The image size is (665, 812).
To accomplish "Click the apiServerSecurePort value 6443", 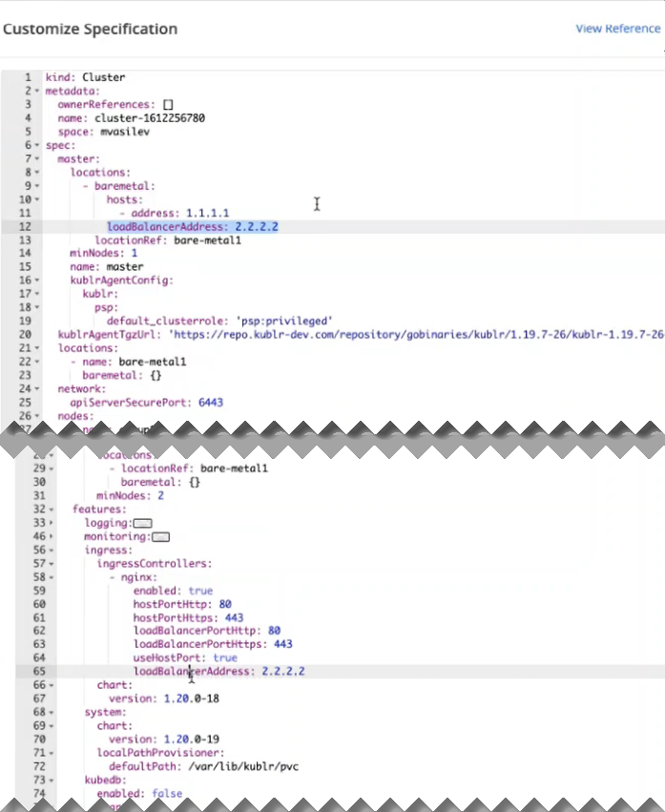I will pos(211,403).
